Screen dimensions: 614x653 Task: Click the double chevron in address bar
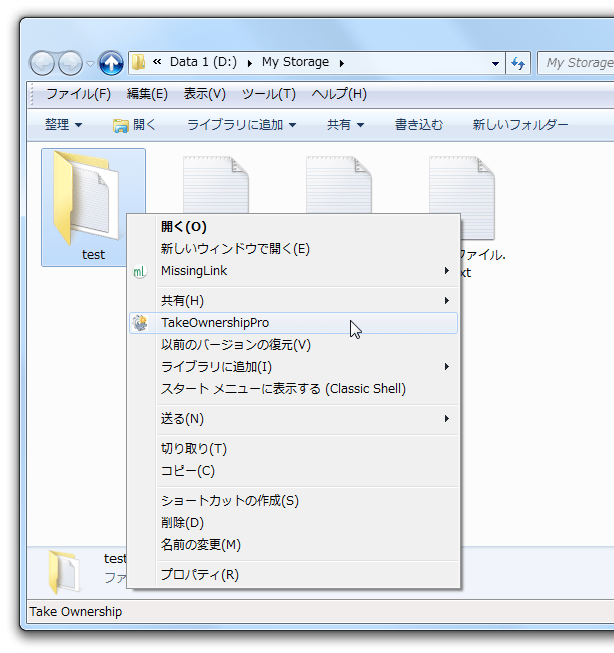click(157, 62)
